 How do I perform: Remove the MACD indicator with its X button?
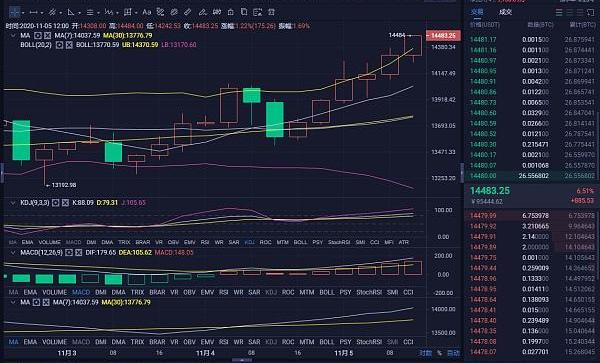pyautogui.click(x=78, y=252)
